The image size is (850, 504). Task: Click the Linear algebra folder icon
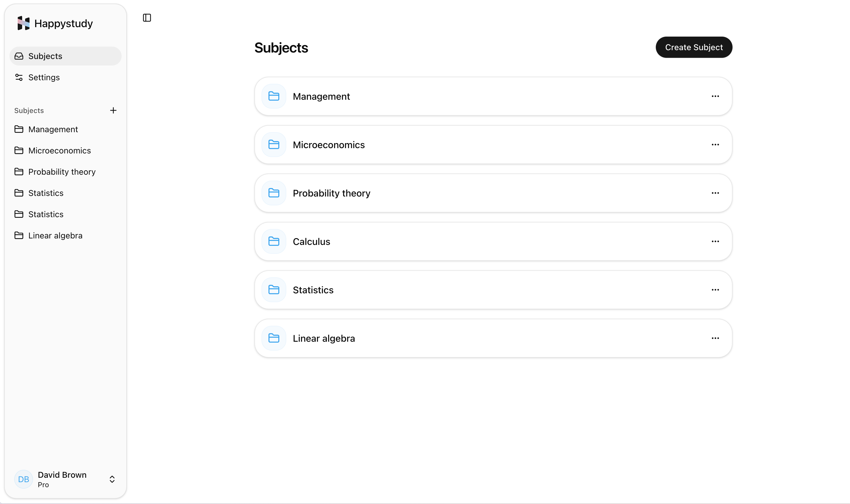pyautogui.click(x=274, y=338)
